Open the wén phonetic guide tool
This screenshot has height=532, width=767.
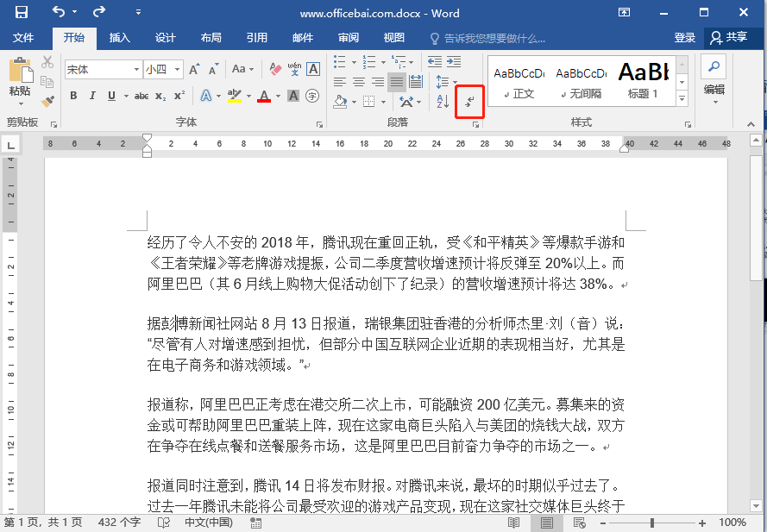click(294, 69)
